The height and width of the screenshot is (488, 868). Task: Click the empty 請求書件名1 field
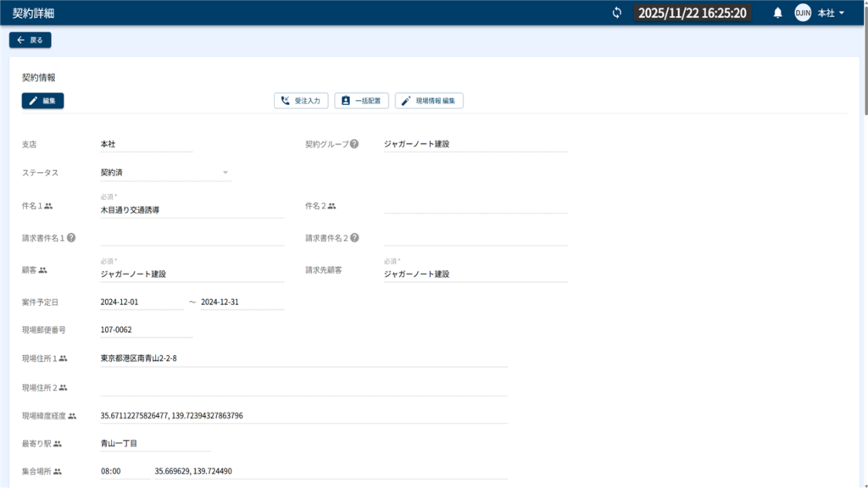192,238
